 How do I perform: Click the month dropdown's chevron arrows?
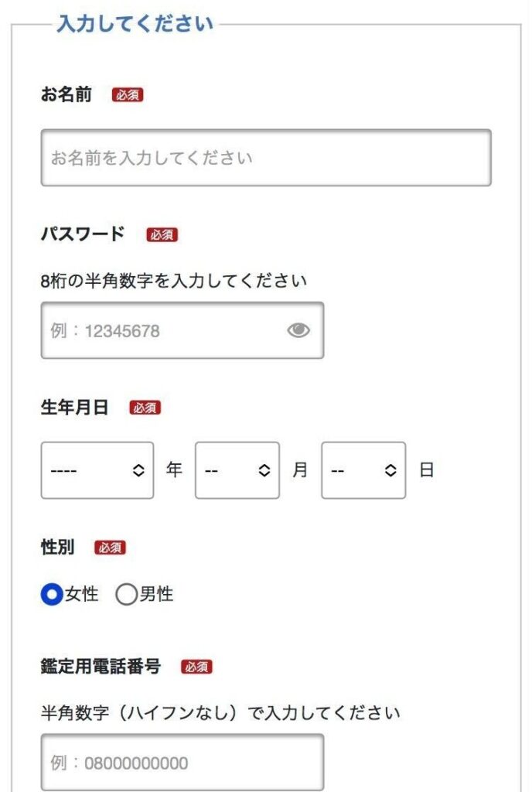tap(263, 469)
